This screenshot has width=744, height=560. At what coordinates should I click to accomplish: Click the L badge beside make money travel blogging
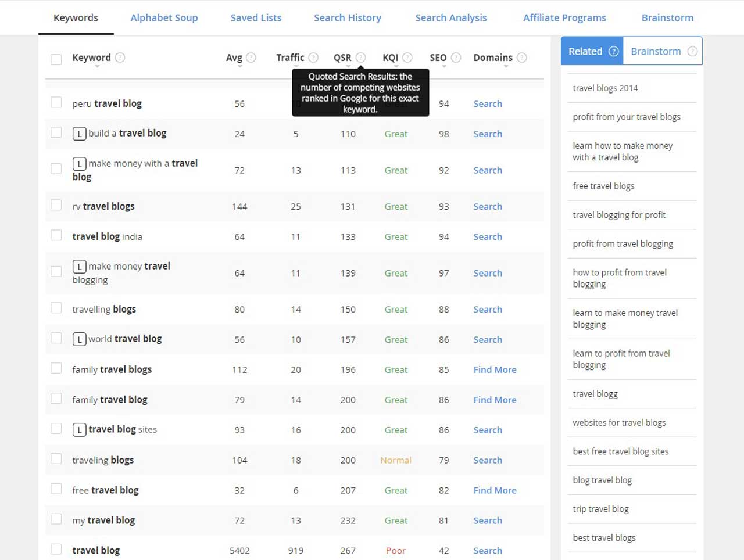[80, 267]
